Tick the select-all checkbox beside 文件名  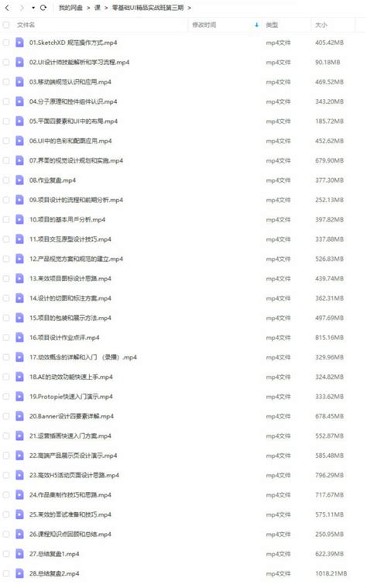pos(6,25)
